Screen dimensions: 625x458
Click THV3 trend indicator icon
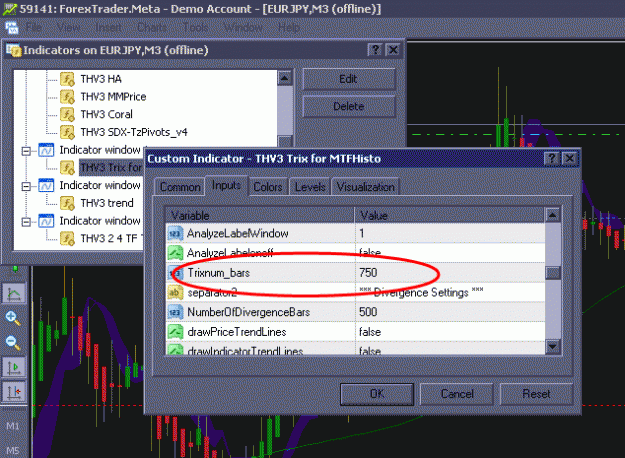coord(67,203)
